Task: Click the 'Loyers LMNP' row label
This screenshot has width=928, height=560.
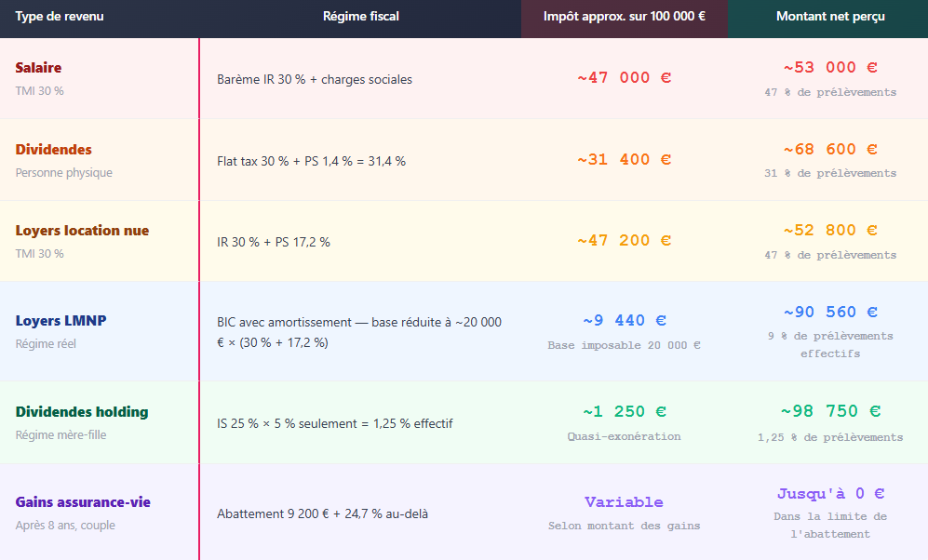Action: click(x=61, y=321)
